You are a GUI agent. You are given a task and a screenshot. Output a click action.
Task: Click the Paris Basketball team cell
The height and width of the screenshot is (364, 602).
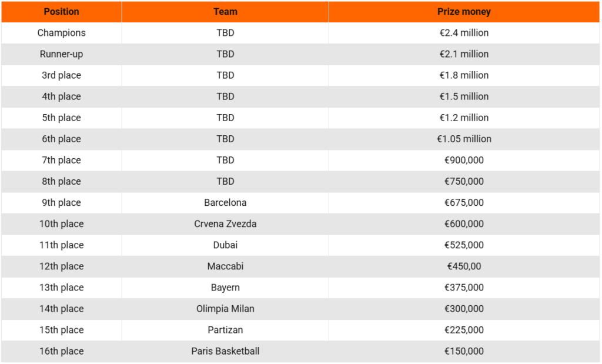[225, 351]
